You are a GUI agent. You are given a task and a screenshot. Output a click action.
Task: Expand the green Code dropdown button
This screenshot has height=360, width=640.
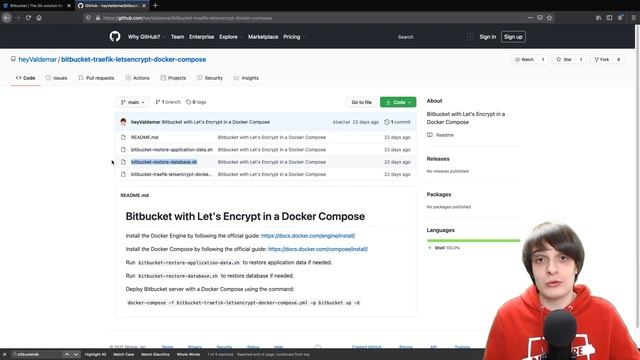tap(398, 102)
